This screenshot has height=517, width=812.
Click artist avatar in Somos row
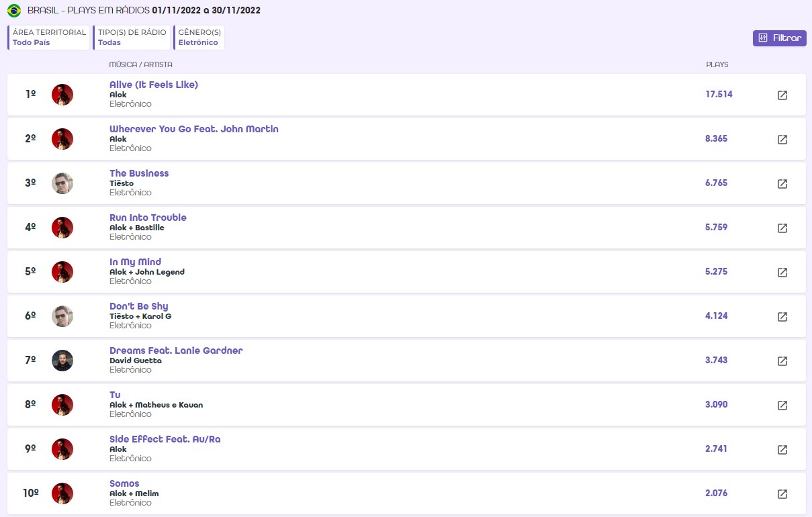tap(62, 493)
